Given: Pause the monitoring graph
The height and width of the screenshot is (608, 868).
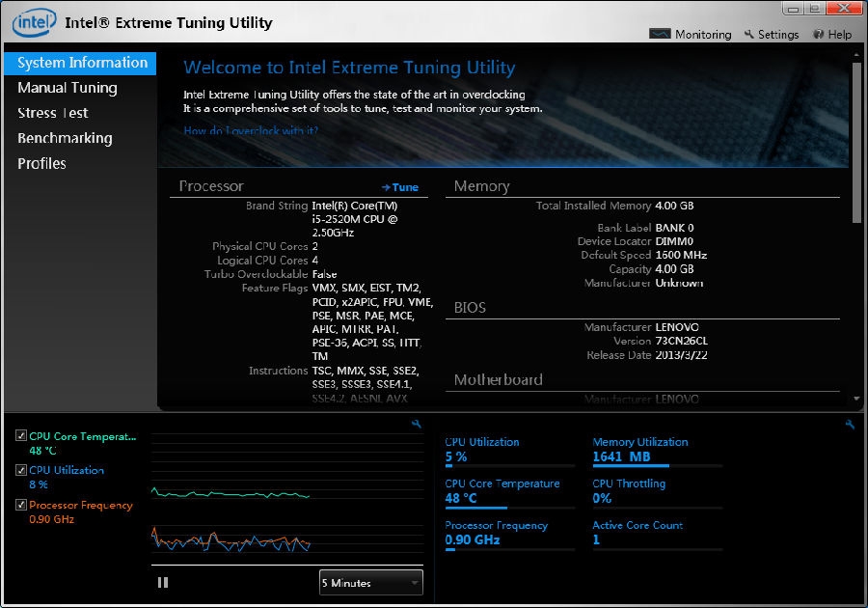Looking at the screenshot, I should click(163, 583).
